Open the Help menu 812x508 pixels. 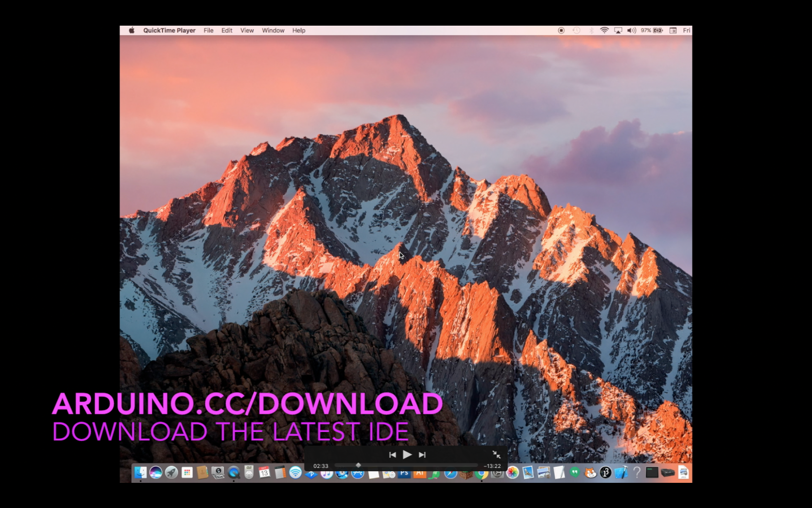tap(299, 30)
